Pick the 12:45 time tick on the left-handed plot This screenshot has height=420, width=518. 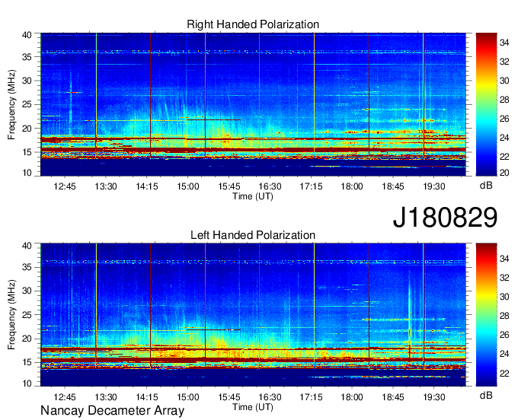point(65,397)
